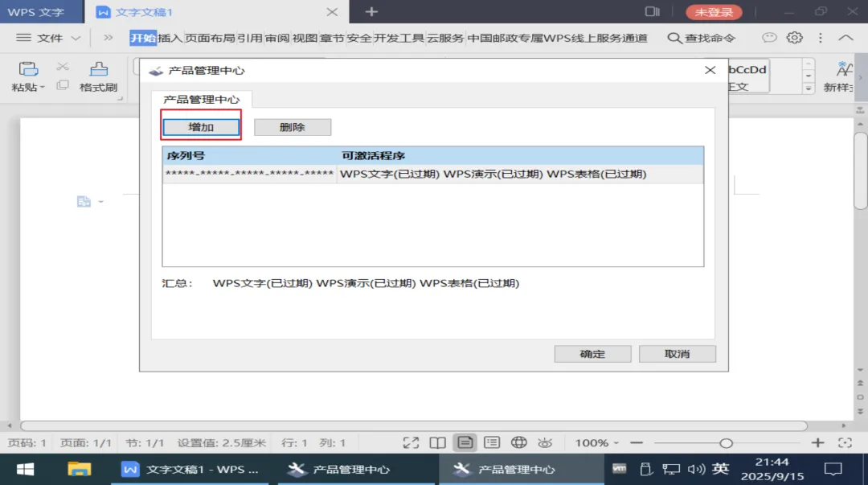The image size is (868, 485).
Task: Click the copy icon below scissors
Action: coord(63,84)
